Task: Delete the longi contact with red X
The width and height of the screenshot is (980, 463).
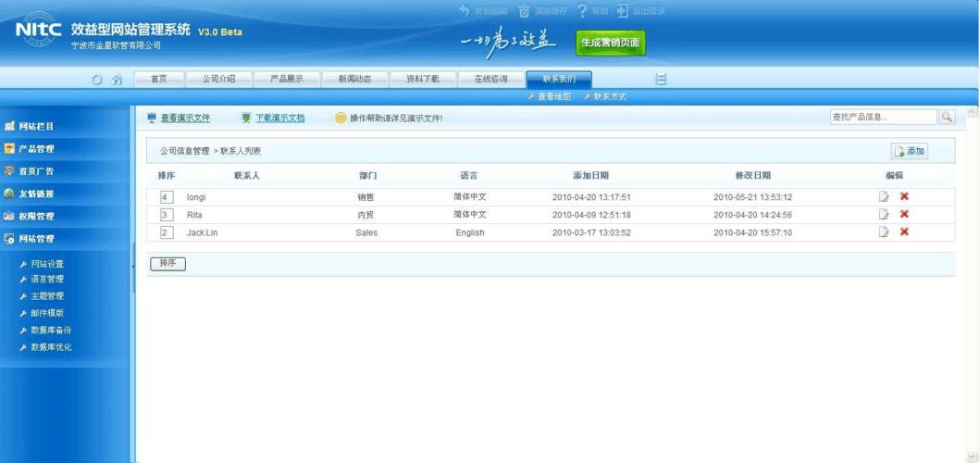Action: click(x=904, y=196)
